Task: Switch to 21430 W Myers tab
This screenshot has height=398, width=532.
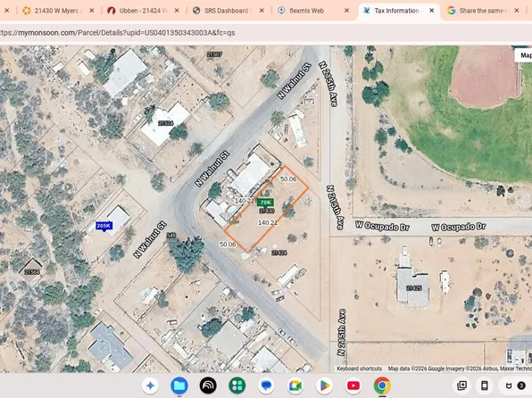Action: (x=58, y=11)
